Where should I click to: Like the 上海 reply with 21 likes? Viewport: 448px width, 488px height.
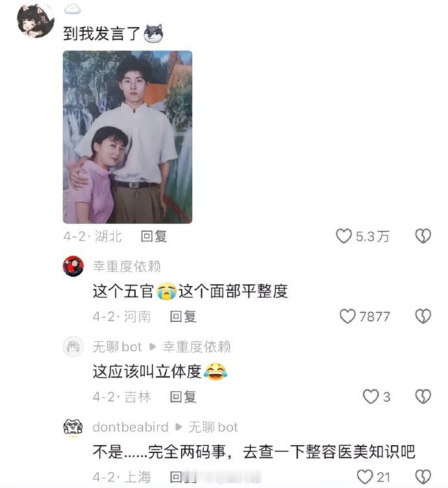click(365, 477)
